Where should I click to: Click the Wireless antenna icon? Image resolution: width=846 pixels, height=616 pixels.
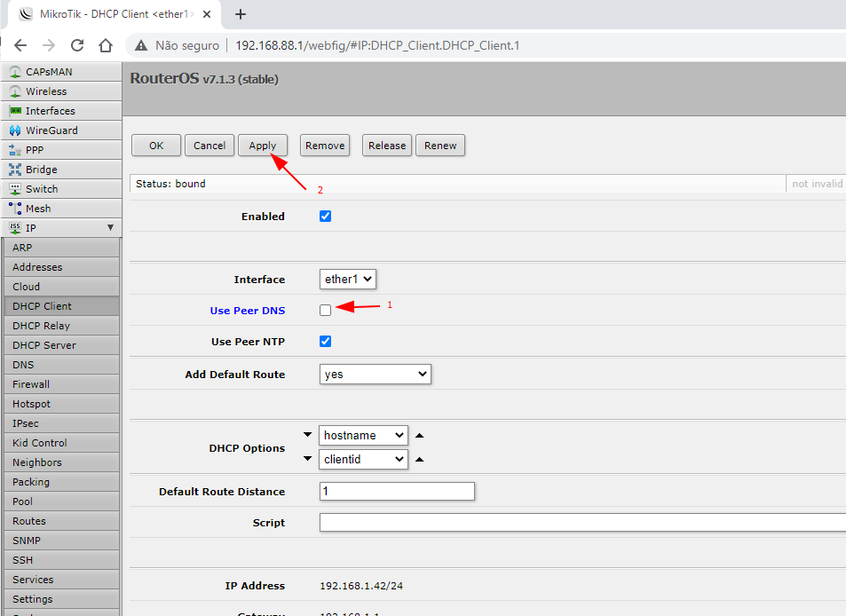point(15,91)
